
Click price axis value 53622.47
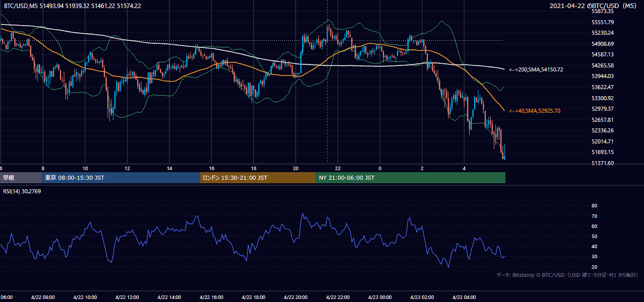click(602, 87)
